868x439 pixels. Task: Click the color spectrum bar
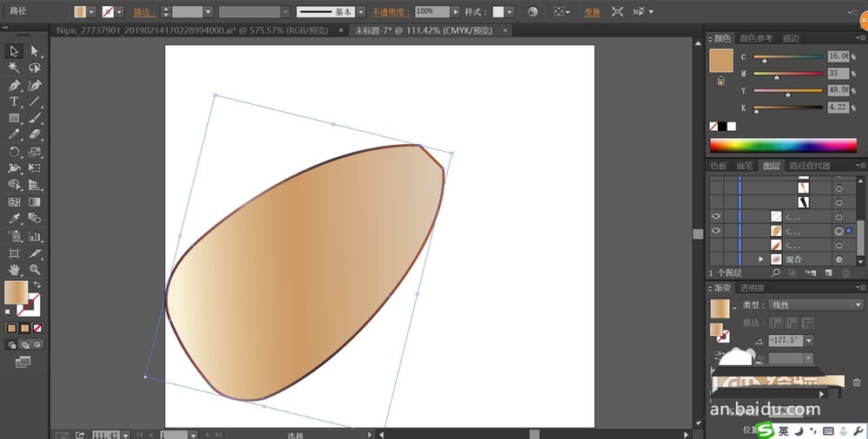[783, 146]
